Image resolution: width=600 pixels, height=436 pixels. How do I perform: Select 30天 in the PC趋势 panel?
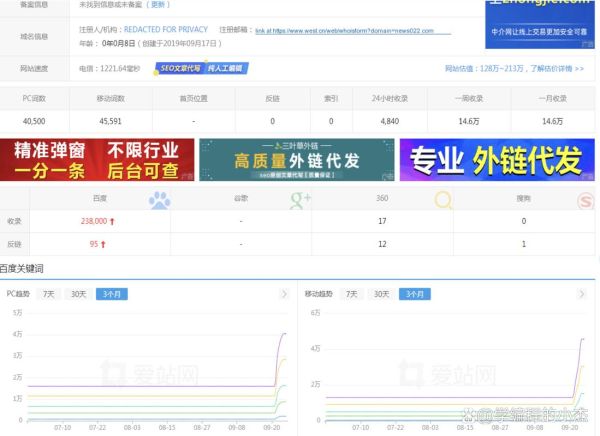78,294
